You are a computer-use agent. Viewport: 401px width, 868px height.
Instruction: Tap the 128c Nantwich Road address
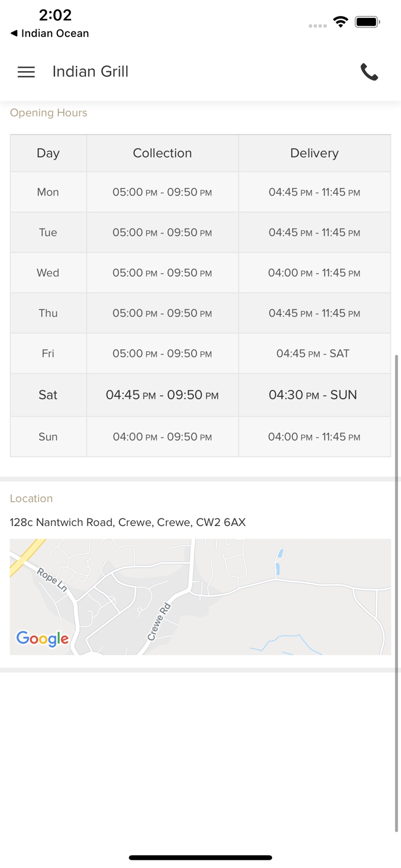click(128, 522)
